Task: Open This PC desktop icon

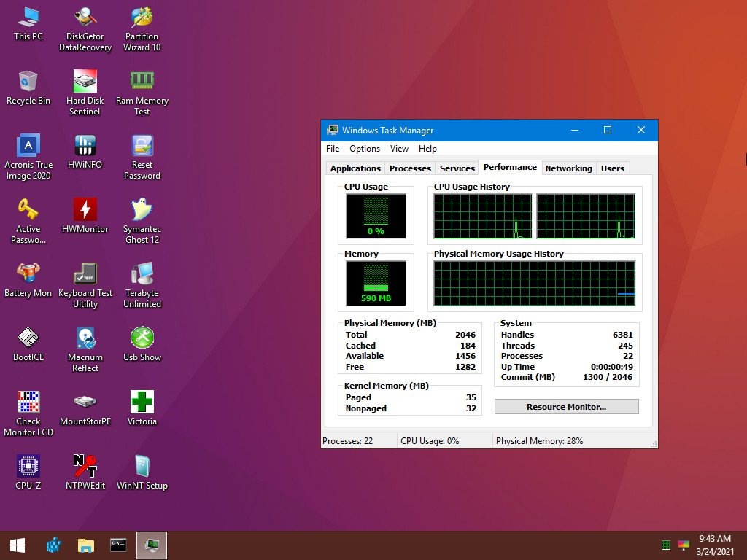Action: [28, 24]
